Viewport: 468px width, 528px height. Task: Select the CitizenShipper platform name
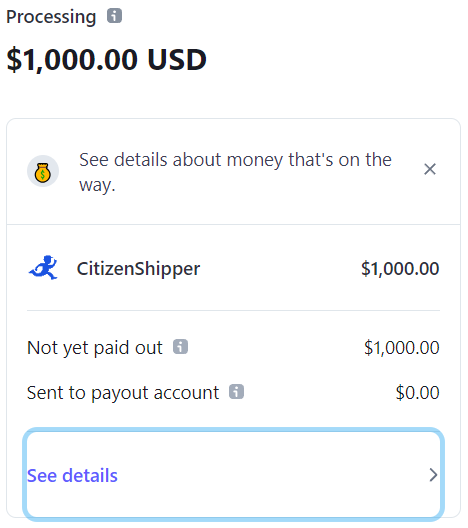pyautogui.click(x=138, y=269)
